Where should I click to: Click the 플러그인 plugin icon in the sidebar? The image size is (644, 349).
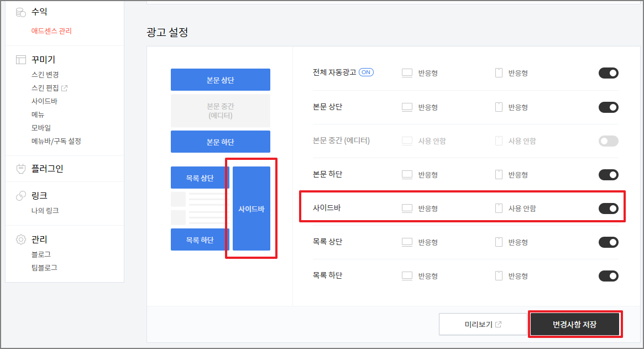(x=20, y=168)
